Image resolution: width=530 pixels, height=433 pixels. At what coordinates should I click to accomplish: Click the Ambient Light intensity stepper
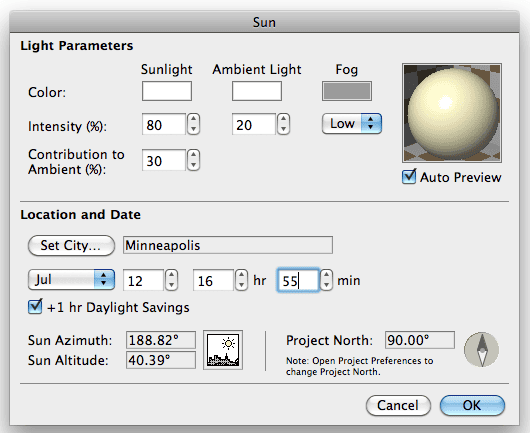pos(283,124)
